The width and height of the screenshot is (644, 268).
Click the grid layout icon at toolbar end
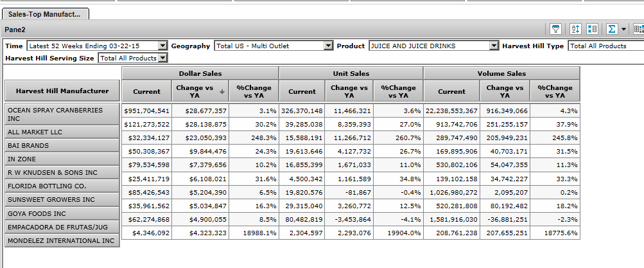click(x=638, y=29)
